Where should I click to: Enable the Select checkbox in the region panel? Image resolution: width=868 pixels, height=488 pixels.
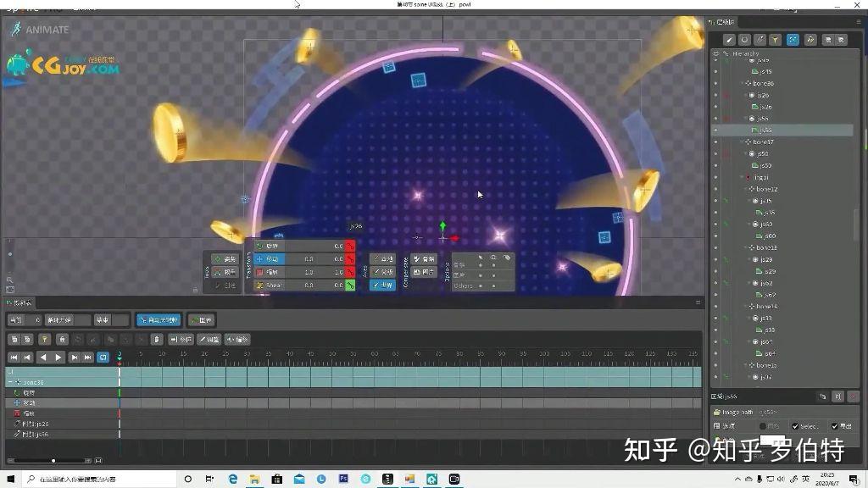pyautogui.click(x=795, y=426)
